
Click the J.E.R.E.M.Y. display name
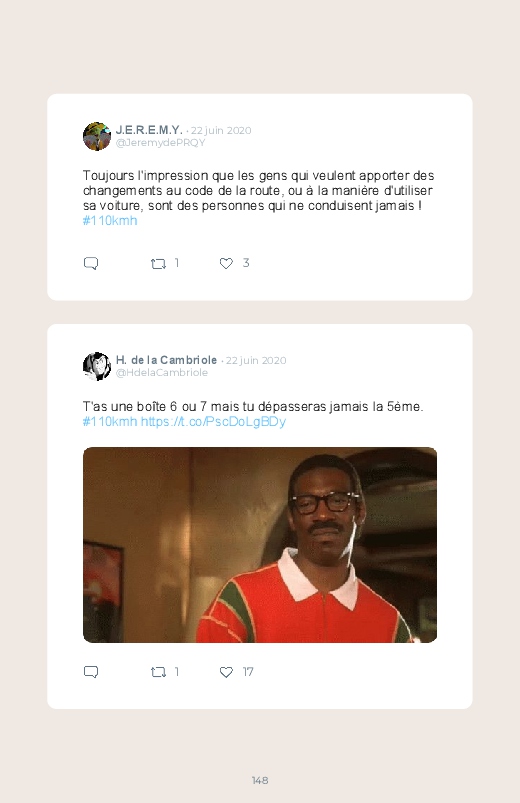[x=149, y=130]
